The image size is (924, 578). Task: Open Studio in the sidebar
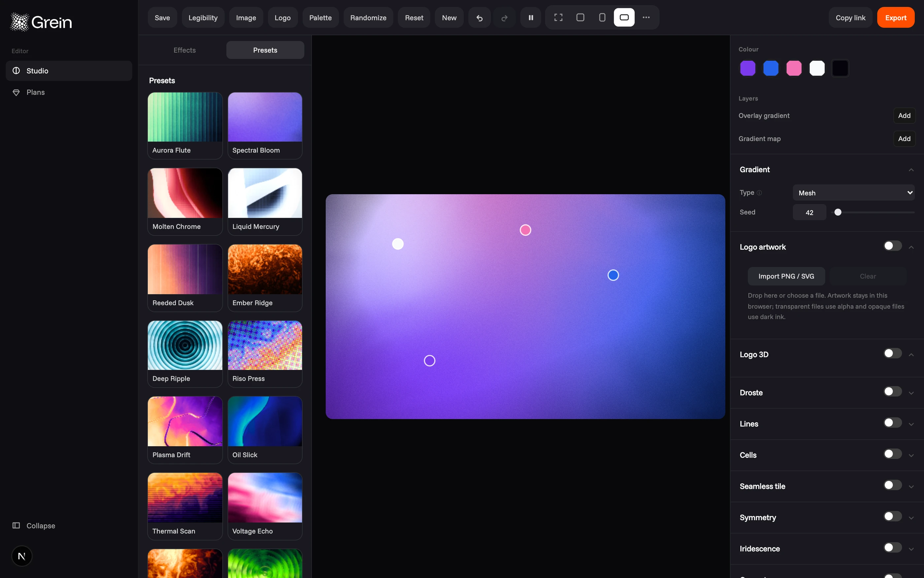(69, 71)
